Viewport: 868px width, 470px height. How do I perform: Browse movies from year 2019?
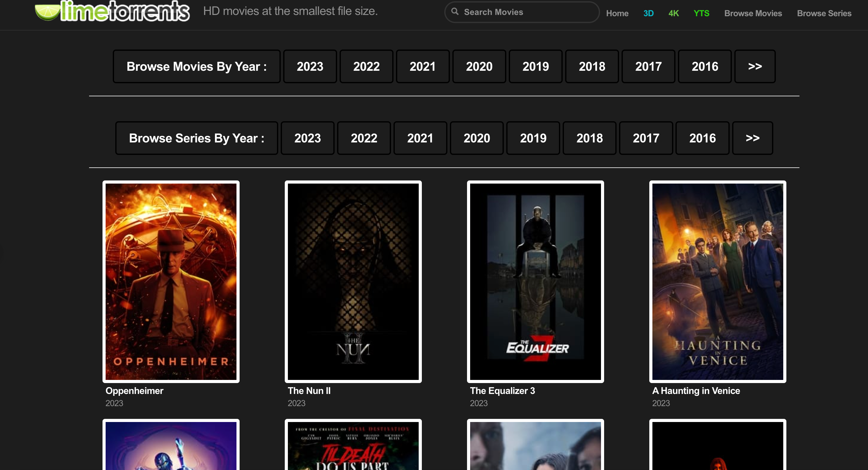[536, 66]
